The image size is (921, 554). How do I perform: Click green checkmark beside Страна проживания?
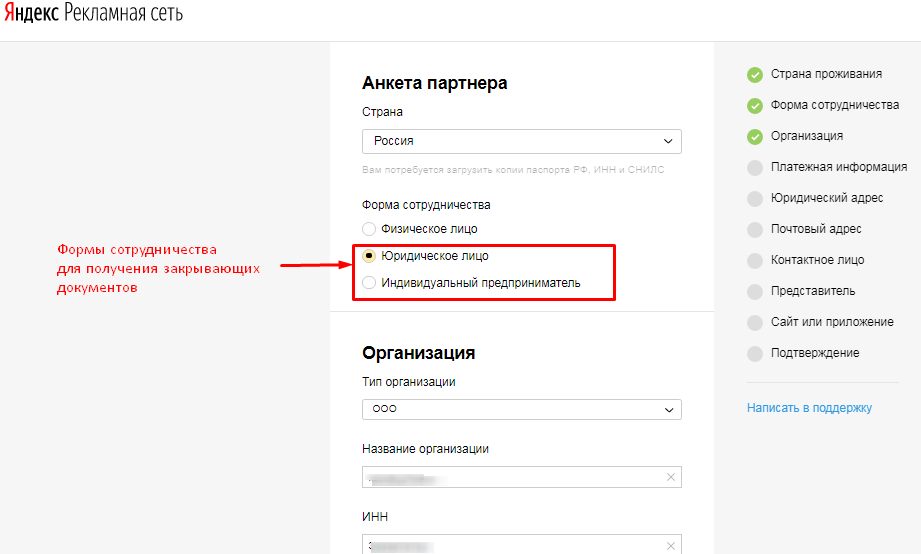pos(754,74)
